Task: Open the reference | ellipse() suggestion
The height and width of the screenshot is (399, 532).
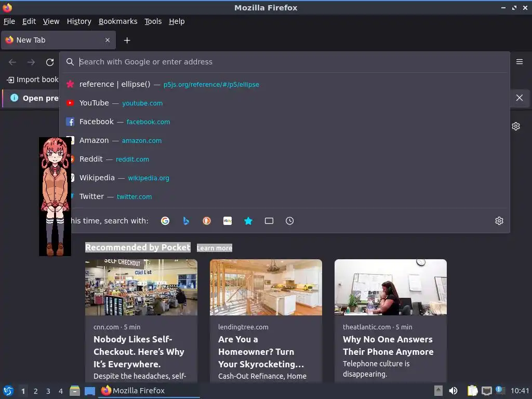Action: (x=285, y=84)
